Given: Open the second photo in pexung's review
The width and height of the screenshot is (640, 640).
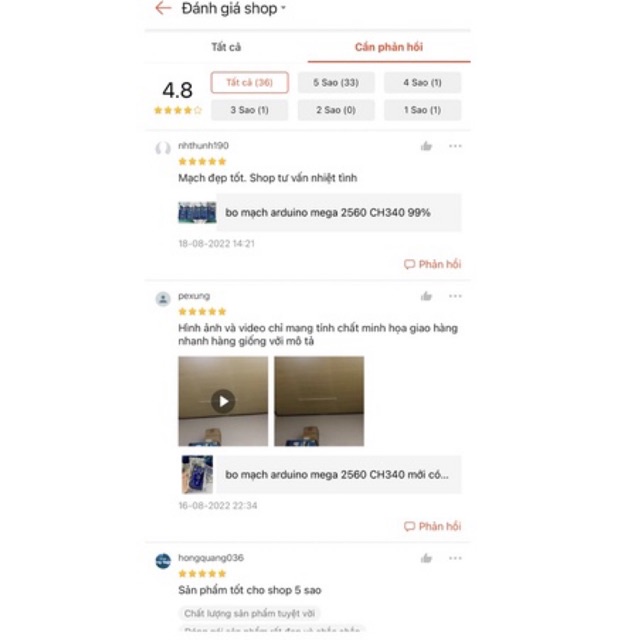Looking at the screenshot, I should [x=319, y=401].
